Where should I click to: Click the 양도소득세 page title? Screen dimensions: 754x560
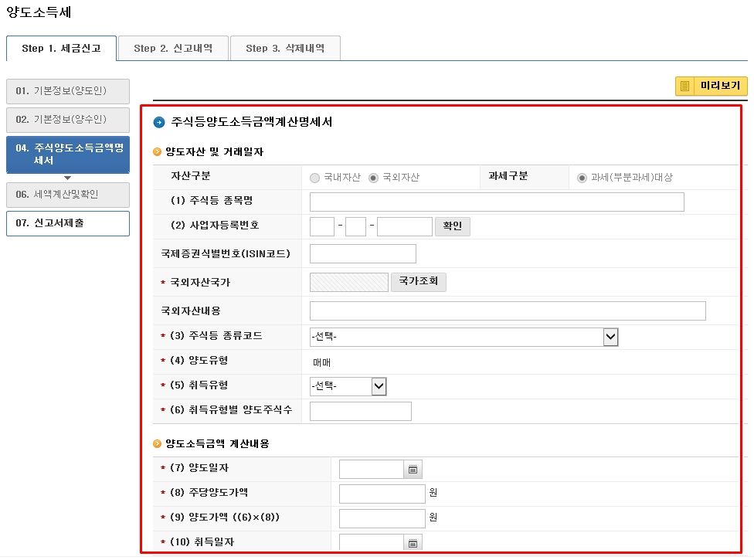coord(39,12)
